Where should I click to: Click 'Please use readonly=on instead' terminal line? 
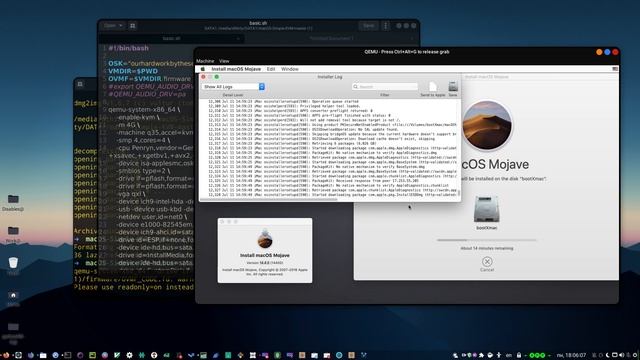point(133,287)
